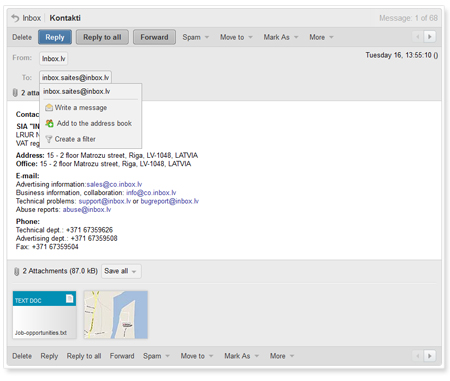
Task: Click the next message arrow in bottom toolbar
Action: tap(430, 356)
